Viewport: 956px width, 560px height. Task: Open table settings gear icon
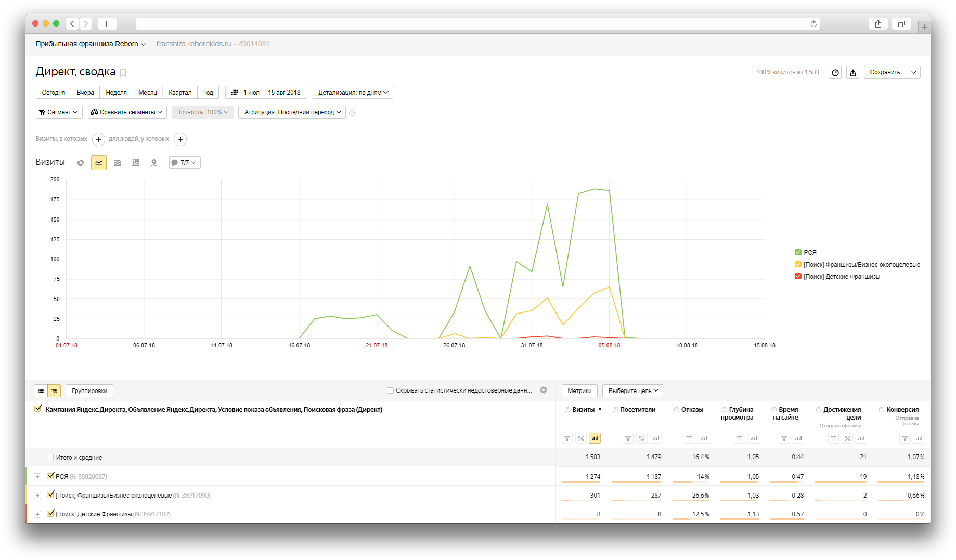click(x=544, y=390)
